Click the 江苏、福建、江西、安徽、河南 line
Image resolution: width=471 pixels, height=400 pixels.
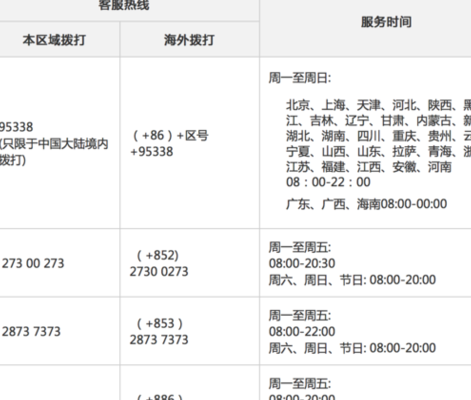pyautogui.click(x=369, y=167)
